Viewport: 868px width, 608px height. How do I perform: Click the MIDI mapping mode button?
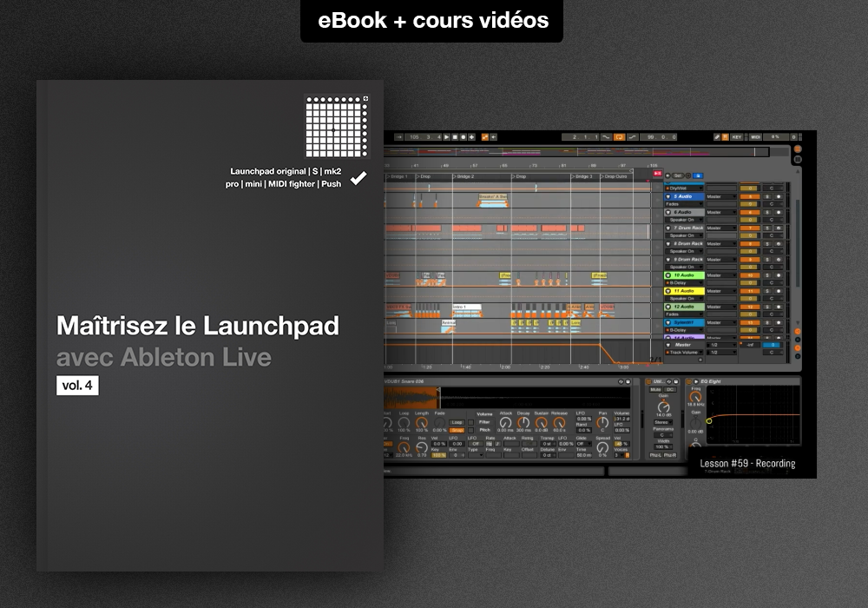coord(755,137)
